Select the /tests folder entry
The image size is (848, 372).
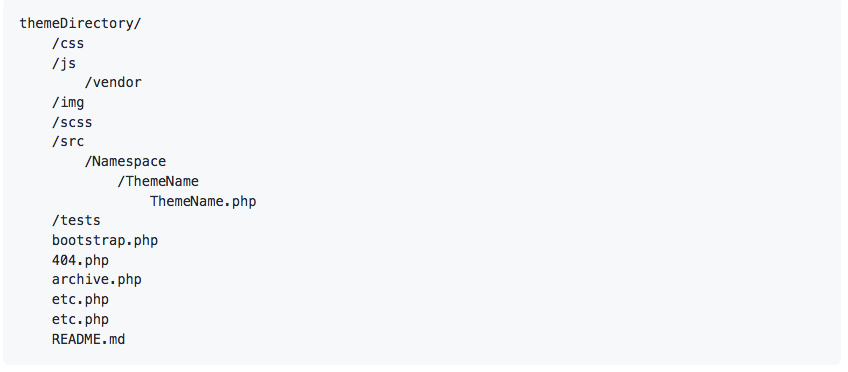tap(76, 221)
